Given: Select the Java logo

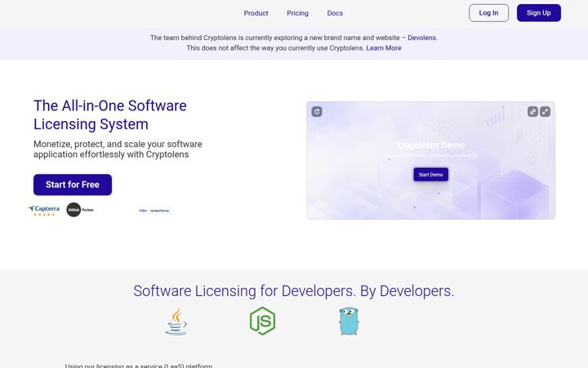Looking at the screenshot, I should click(176, 321).
